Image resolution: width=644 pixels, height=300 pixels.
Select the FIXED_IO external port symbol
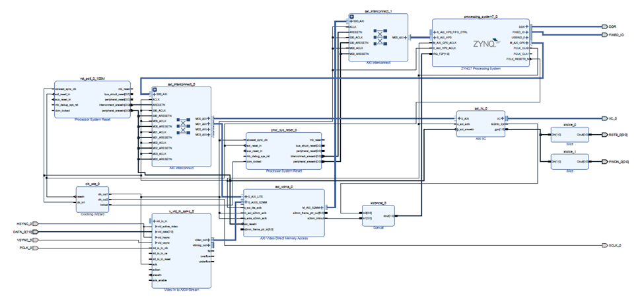point(602,34)
